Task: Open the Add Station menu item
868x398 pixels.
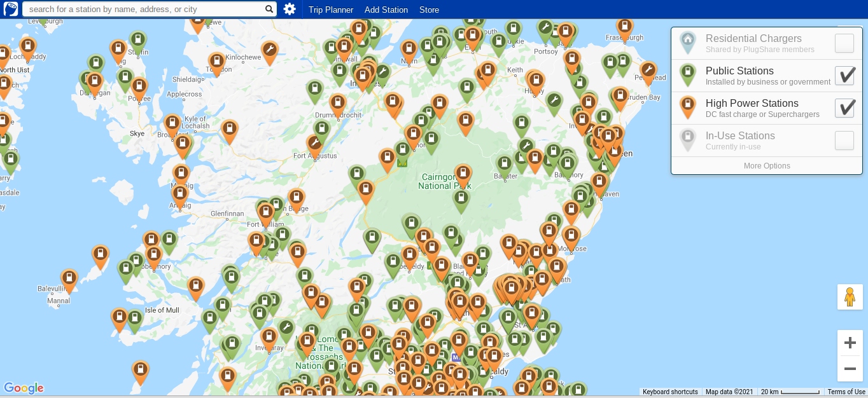Action: pos(386,10)
